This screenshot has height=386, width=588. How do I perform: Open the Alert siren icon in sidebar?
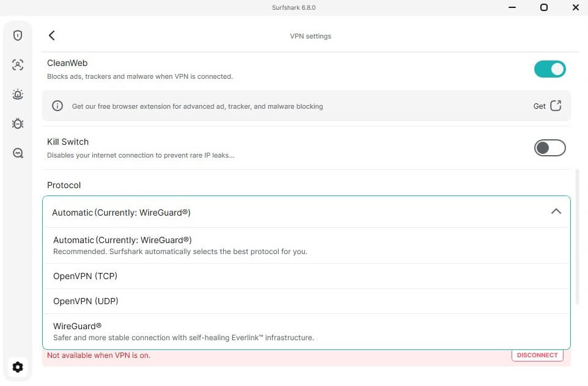click(x=18, y=94)
